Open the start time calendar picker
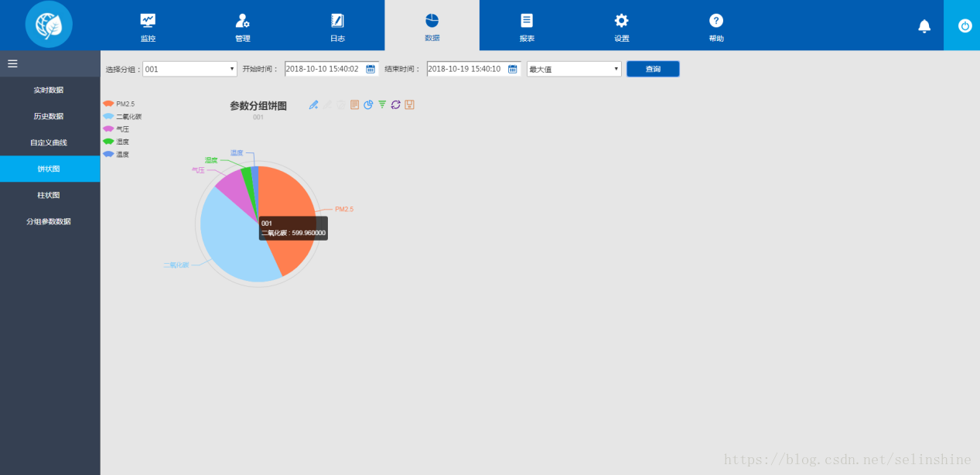 coord(370,69)
